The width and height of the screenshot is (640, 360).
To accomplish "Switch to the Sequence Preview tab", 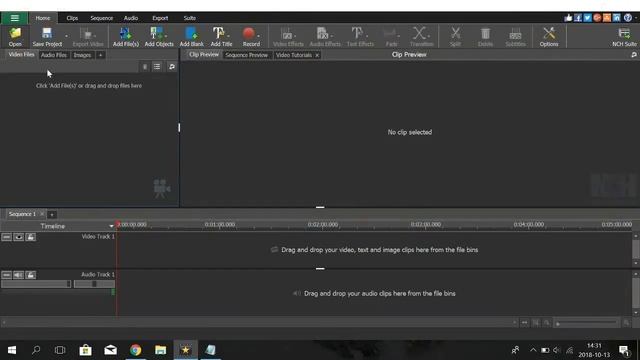I will pyautogui.click(x=247, y=55).
